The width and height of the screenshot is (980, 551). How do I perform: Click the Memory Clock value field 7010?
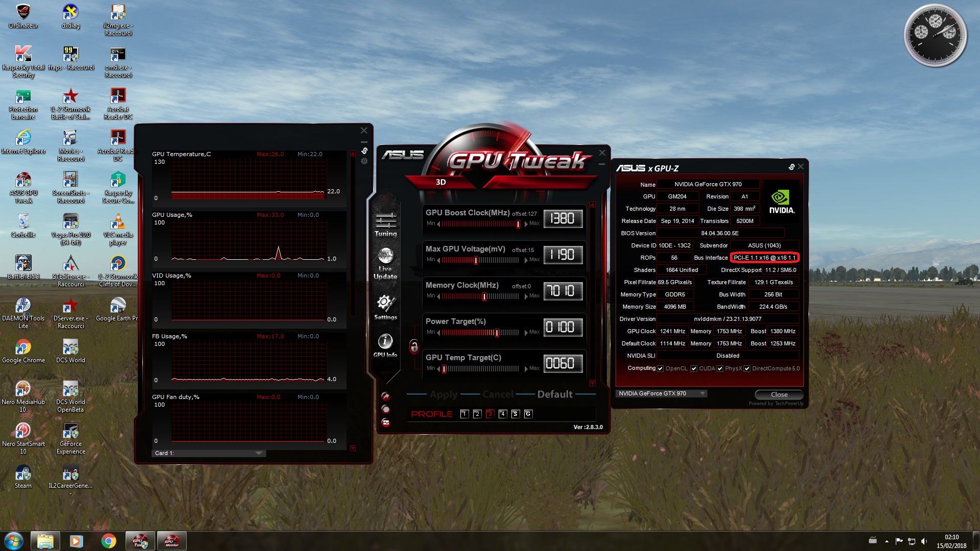(563, 291)
